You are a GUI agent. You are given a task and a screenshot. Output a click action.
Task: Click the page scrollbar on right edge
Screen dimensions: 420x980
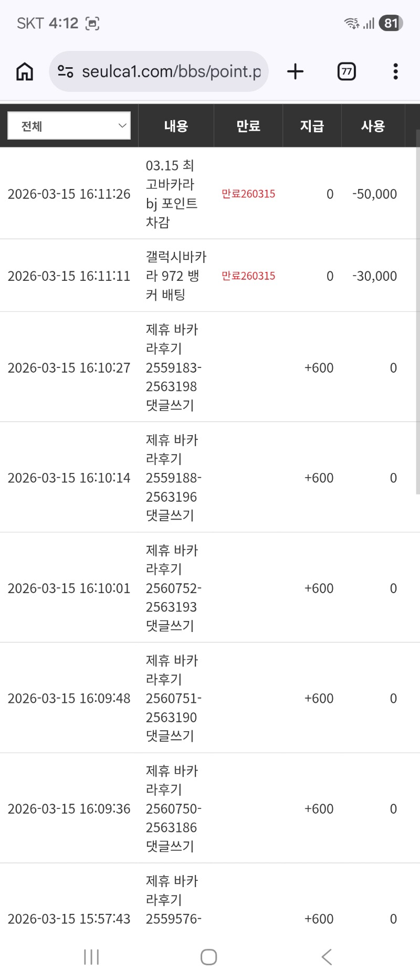[x=417, y=315]
